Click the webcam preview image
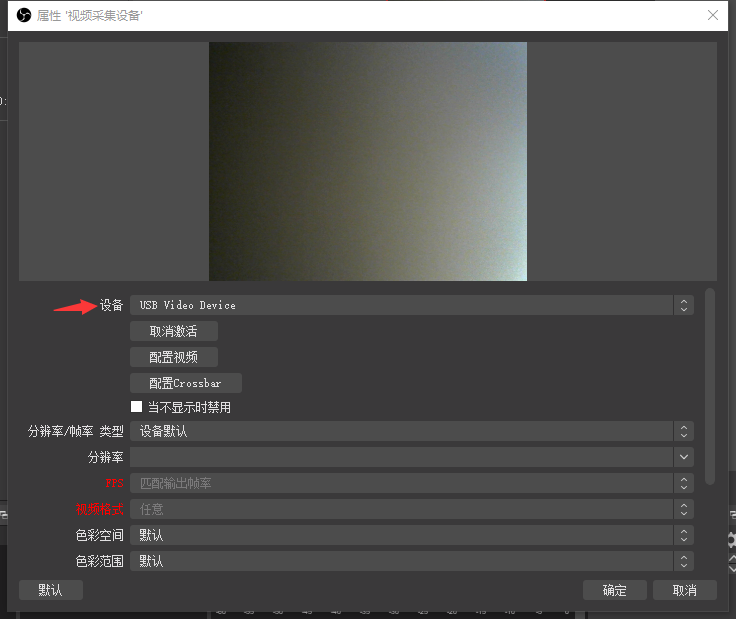This screenshot has width=736, height=619. tap(367, 161)
